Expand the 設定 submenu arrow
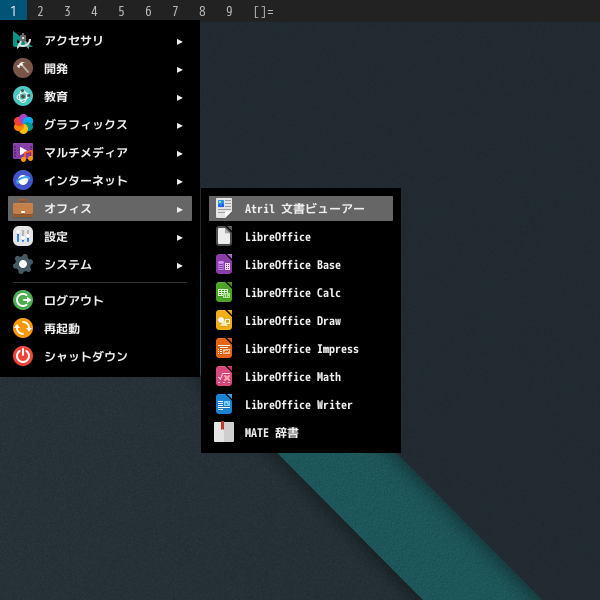This screenshot has width=600, height=600. pyautogui.click(x=179, y=238)
